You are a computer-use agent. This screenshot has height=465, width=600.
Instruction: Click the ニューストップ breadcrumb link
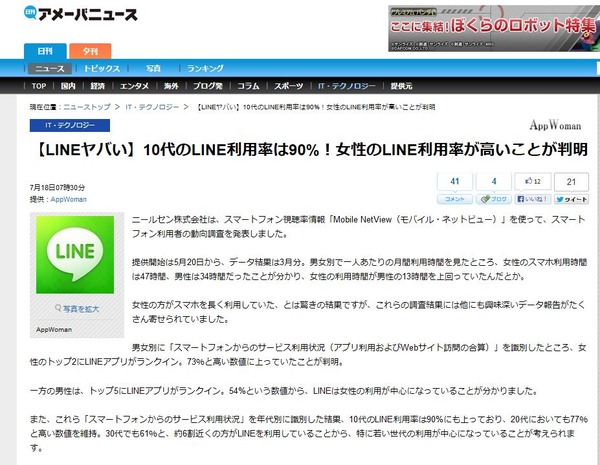pos(87,107)
